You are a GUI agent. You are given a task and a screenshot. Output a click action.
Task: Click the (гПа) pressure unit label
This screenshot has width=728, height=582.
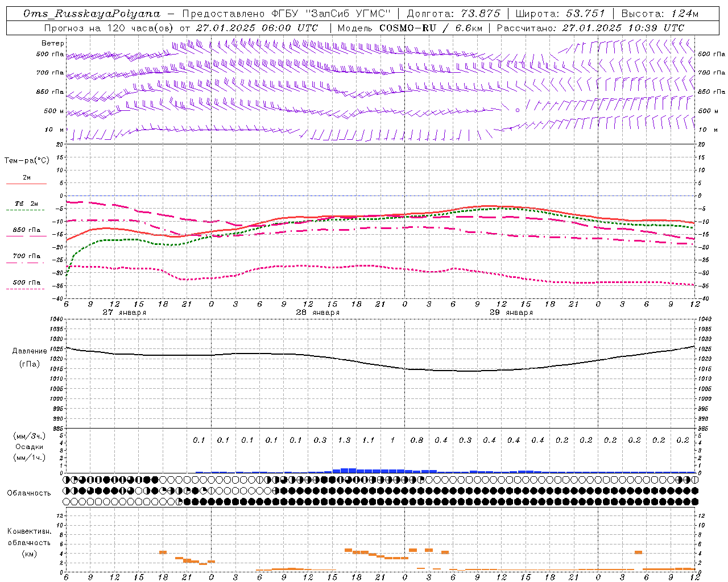click(x=30, y=364)
